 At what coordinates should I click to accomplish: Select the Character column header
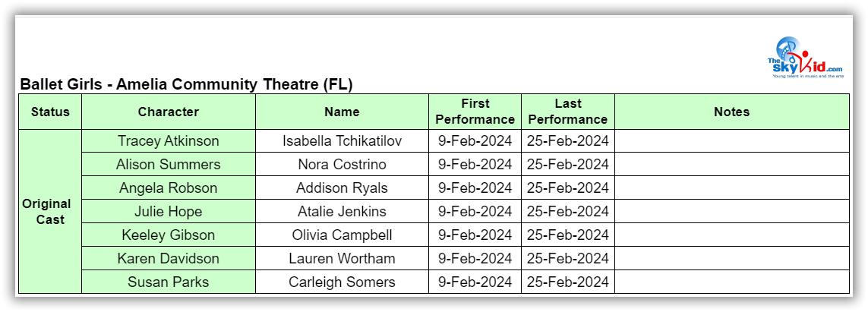168,112
